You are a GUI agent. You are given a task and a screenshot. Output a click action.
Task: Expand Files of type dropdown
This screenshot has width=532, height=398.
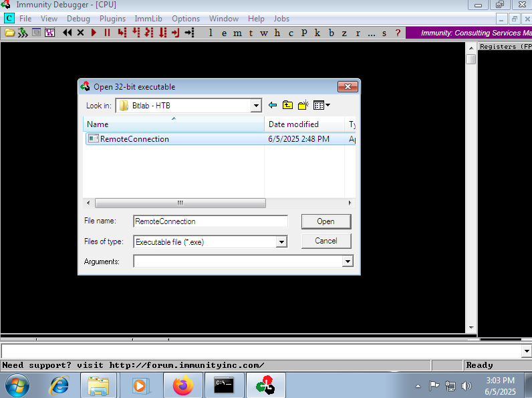[x=281, y=242]
